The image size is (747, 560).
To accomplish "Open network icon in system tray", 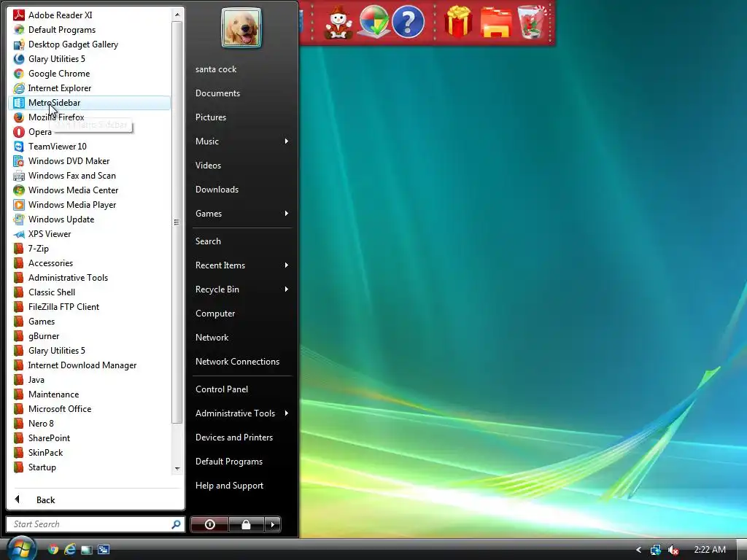I will point(656,550).
